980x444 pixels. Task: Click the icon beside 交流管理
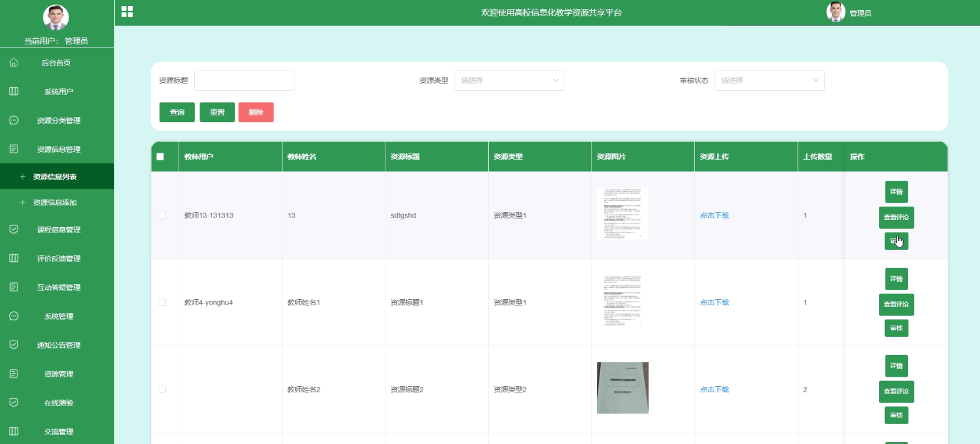14,431
